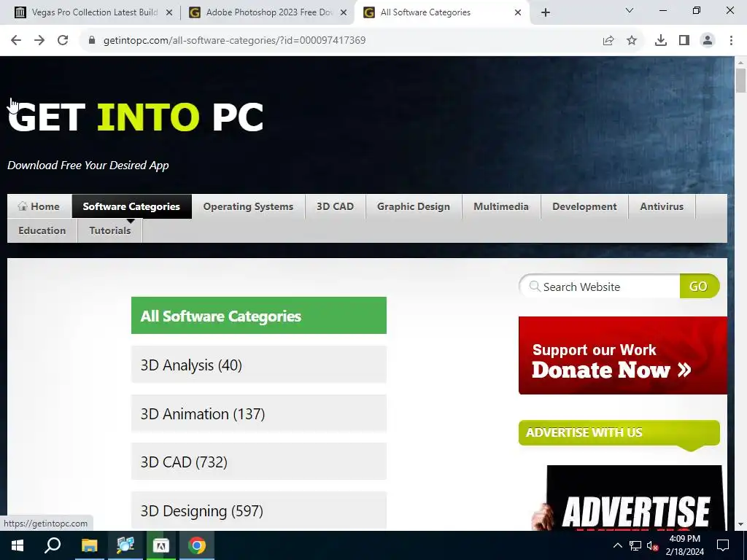This screenshot has height=560, width=747.
Task: Click the Donate Now banner
Action: (623, 355)
